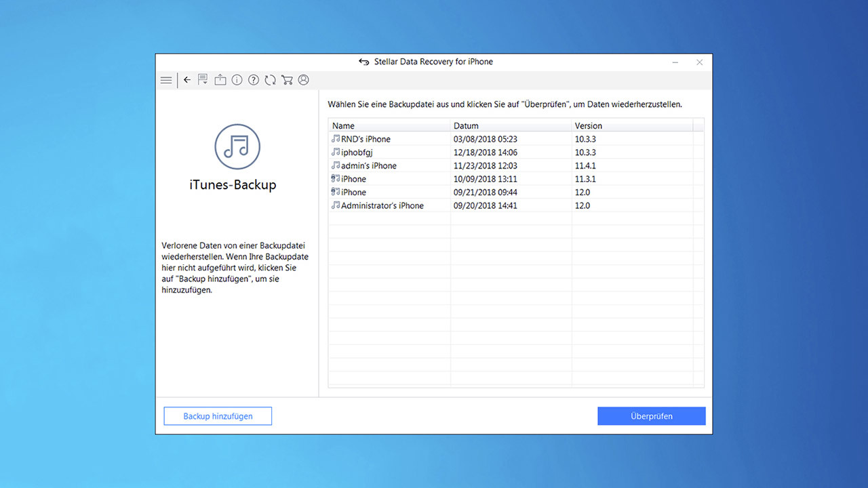Click the date 11/23/2018 12:03

(x=486, y=165)
